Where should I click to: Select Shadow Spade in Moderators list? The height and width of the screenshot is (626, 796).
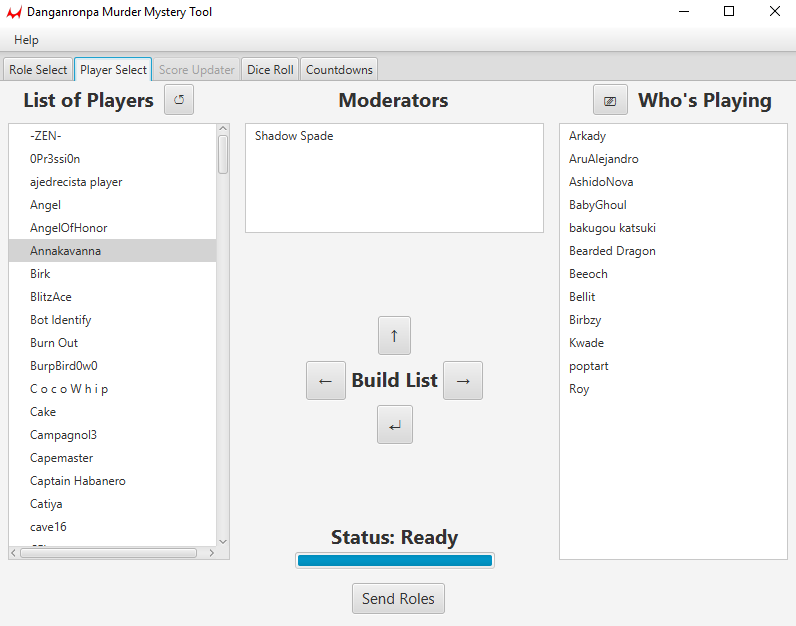pos(394,136)
